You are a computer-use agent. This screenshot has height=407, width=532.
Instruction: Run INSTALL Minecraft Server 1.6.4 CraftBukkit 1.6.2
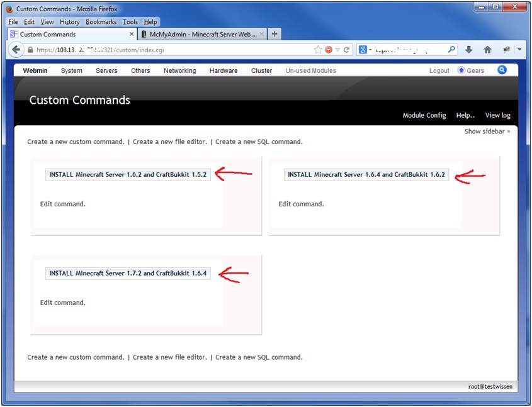(366, 174)
